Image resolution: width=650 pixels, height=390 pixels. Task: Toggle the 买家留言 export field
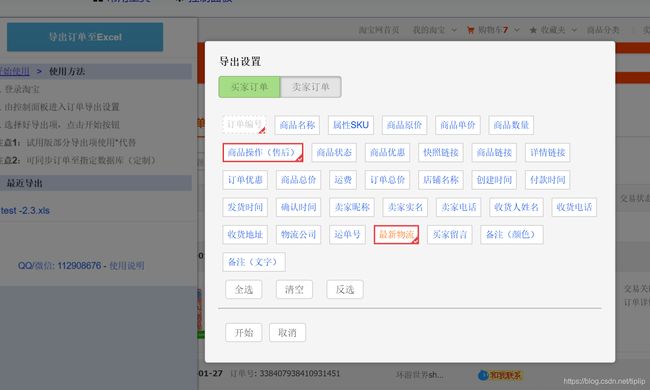[450, 235]
